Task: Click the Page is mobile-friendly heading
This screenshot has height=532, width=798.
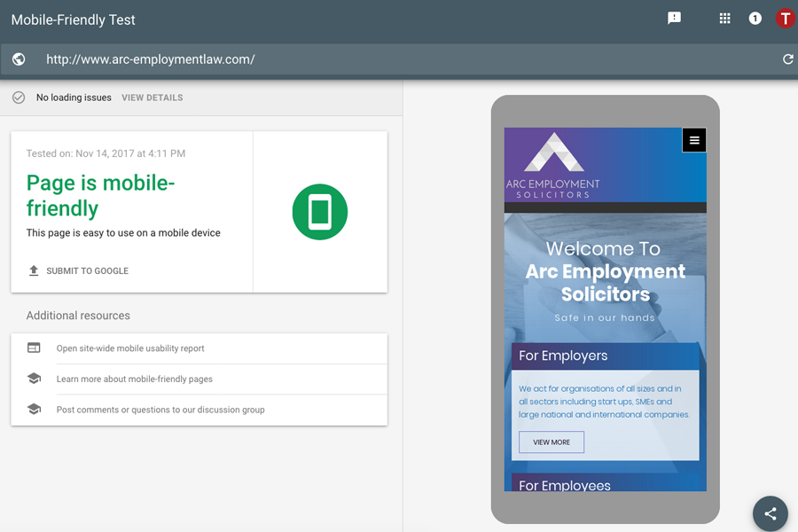Action: [101, 195]
